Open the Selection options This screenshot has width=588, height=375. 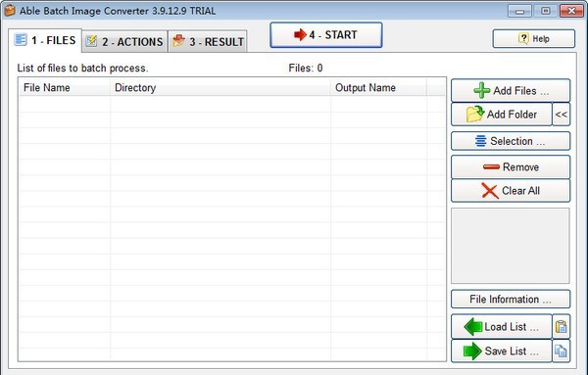(x=511, y=141)
